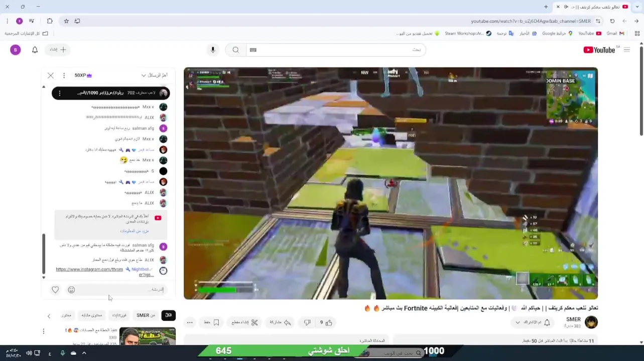Open the YouTube guide hamburger menu
The image size is (644, 361).
click(x=626, y=50)
